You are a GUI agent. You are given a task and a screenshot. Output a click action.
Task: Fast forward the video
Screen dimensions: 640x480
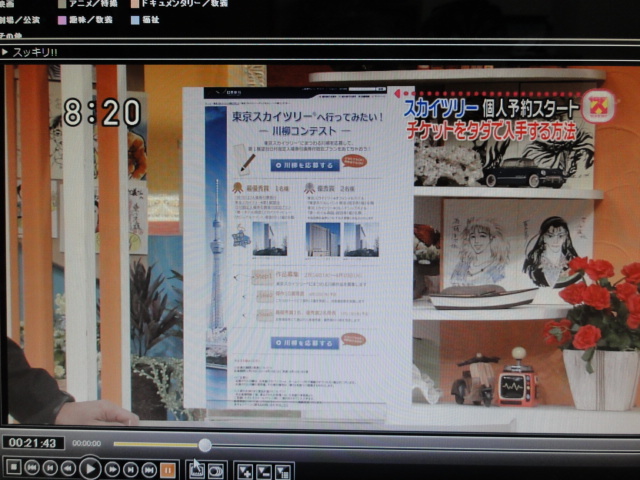point(112,470)
